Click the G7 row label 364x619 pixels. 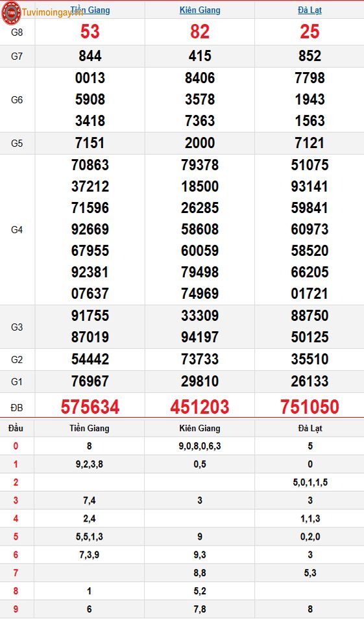[17, 56]
